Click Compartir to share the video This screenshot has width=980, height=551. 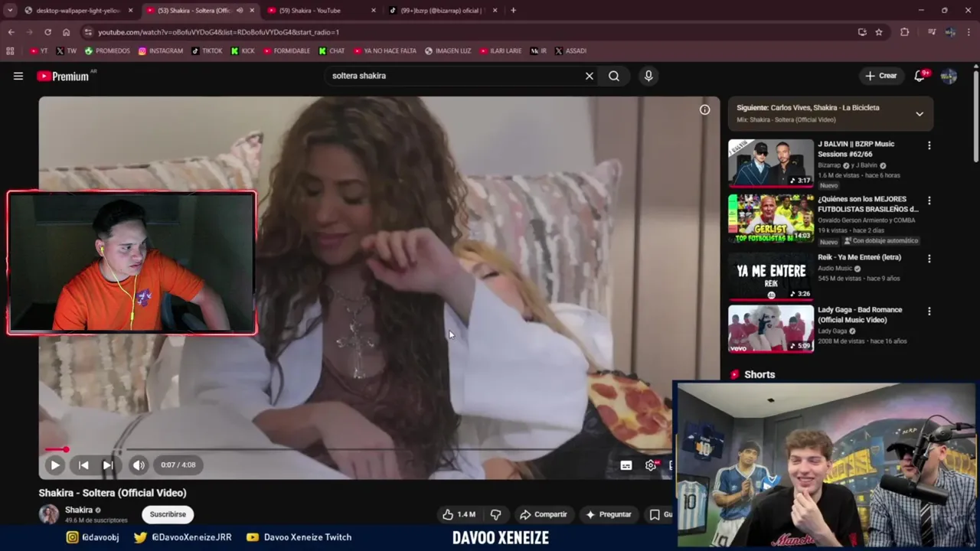(544, 514)
